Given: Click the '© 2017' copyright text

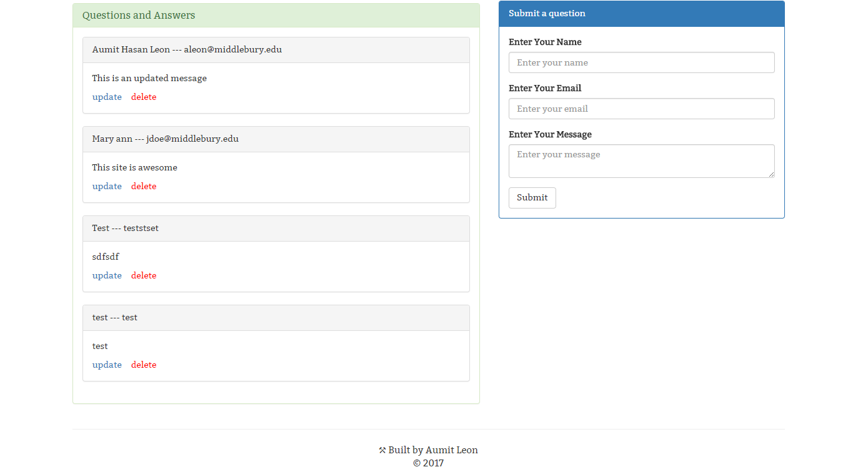Looking at the screenshot, I should (x=428, y=463).
